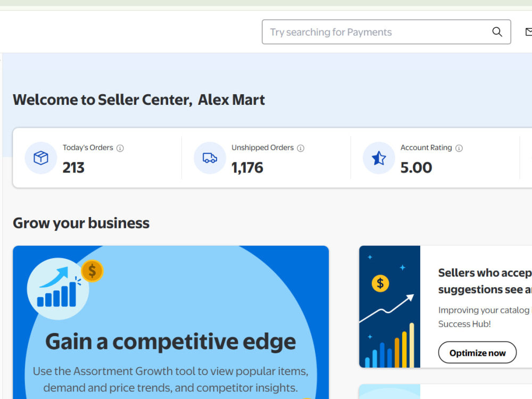Click the Assortment Growth tool description text
Image resolution: width=532 pixels, height=399 pixels.
pos(171,379)
